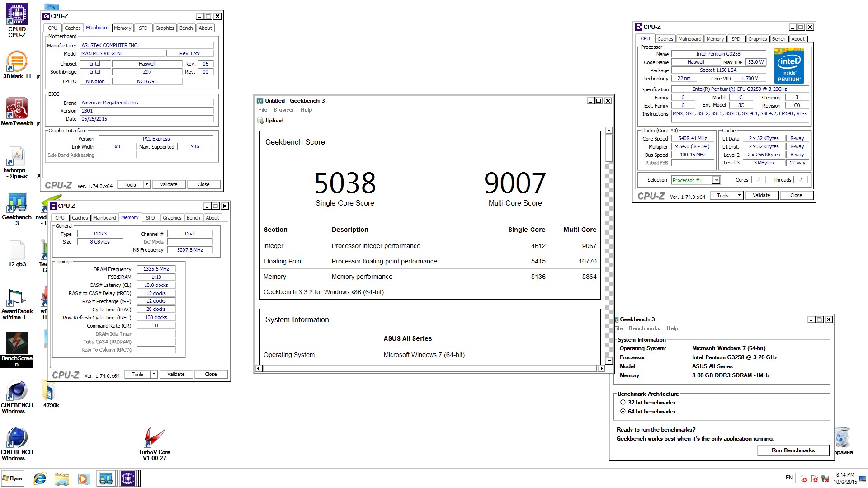Open Geekbench 3 desktop shortcut

tap(17, 209)
